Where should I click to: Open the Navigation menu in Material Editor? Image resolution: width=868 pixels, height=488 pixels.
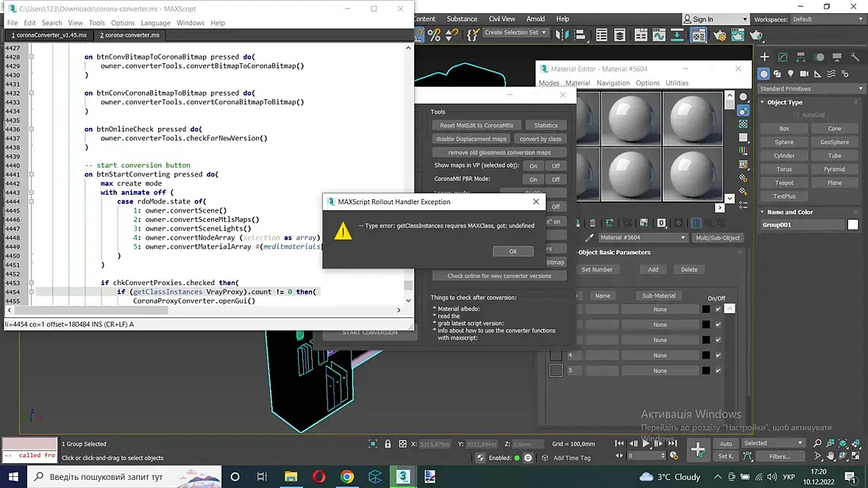tap(613, 83)
